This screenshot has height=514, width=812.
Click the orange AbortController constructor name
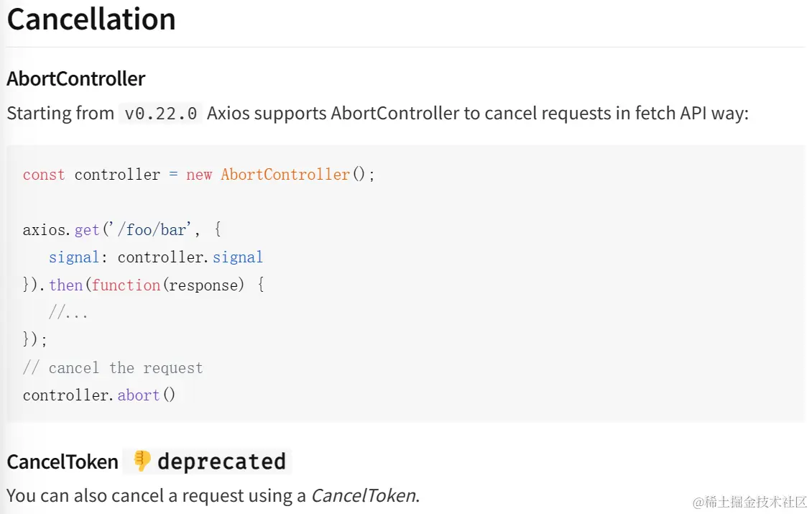285,175
